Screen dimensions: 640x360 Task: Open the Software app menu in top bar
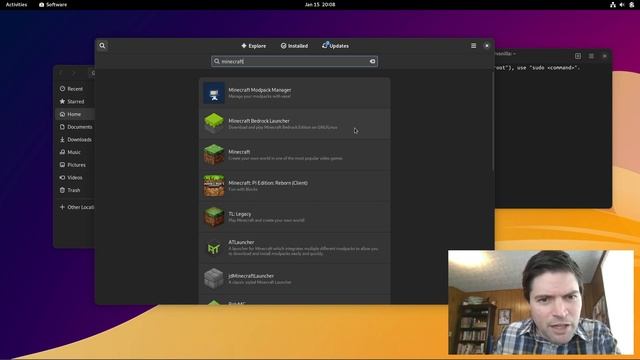tap(53, 4)
